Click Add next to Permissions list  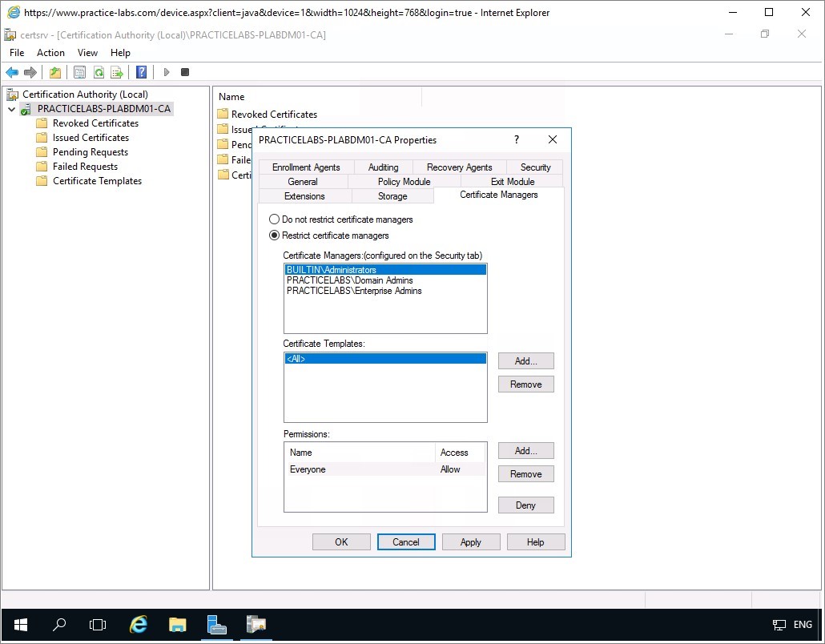[526, 451]
